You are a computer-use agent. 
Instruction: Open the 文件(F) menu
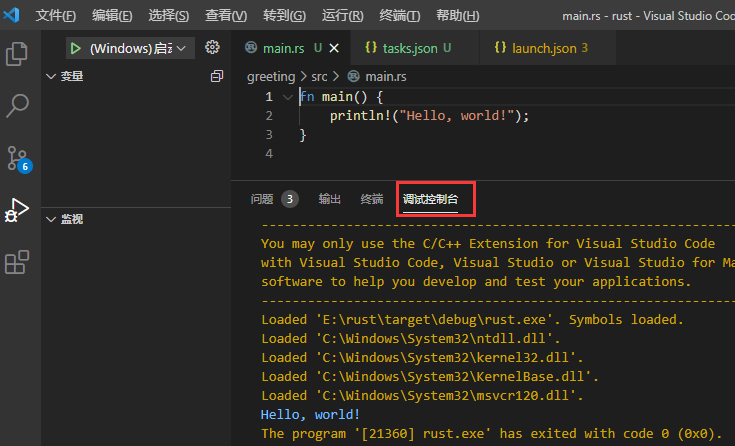pyautogui.click(x=56, y=16)
